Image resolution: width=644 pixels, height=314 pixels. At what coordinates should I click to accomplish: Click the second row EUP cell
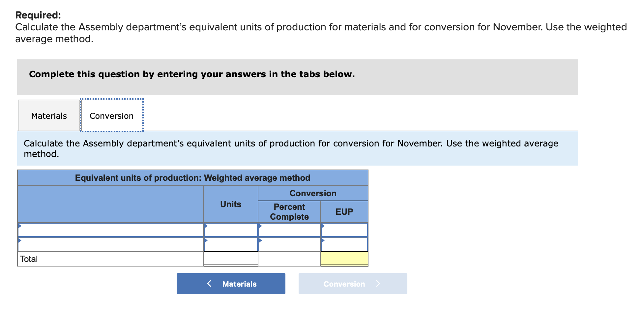(x=344, y=244)
